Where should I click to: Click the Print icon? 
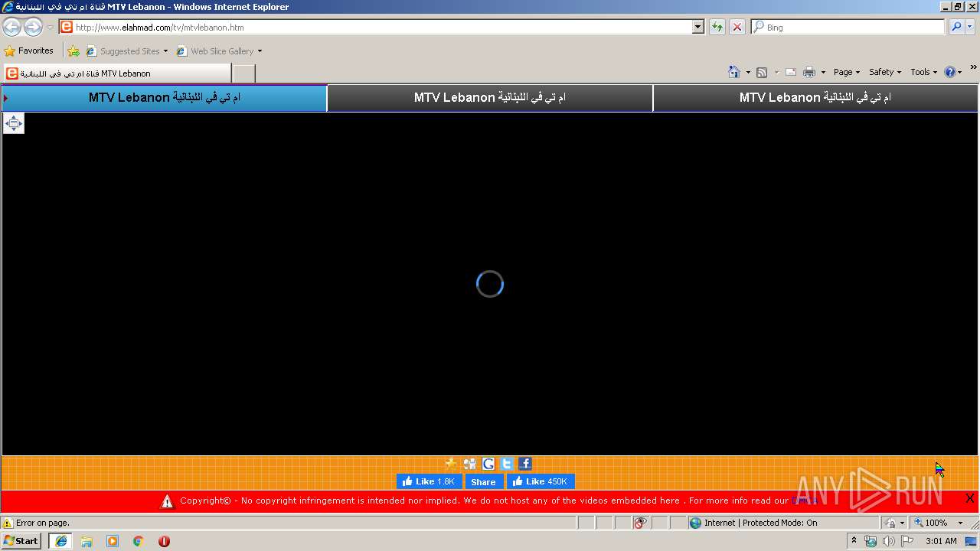point(809,72)
